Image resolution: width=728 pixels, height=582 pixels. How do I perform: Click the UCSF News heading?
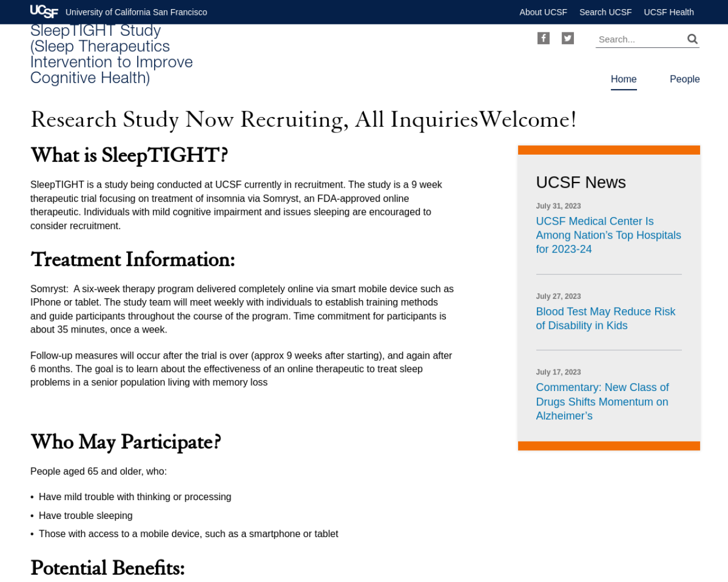581,182
